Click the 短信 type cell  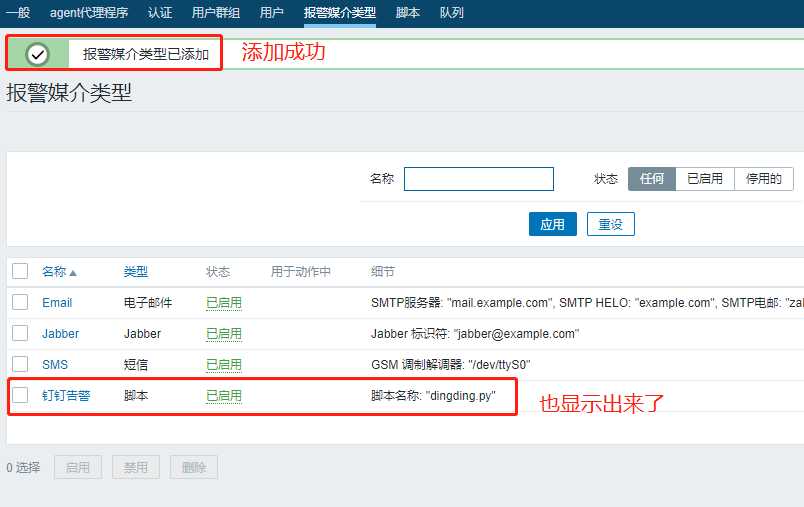136,364
